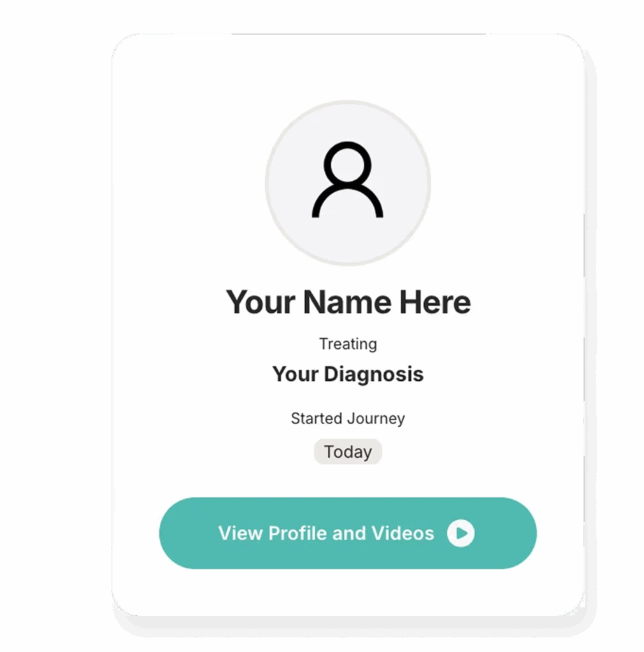Click the shoulders arc of the user icon
Viewport: 644px width, 652px height.
point(347,201)
